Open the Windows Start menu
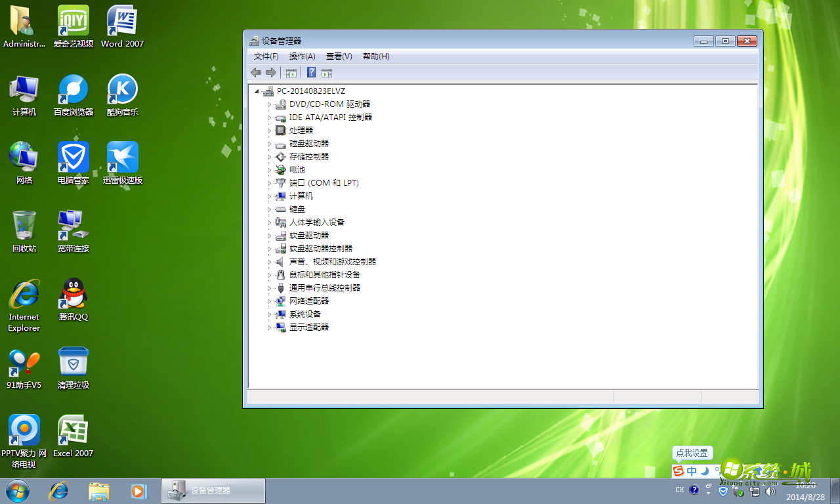This screenshot has width=840, height=504. click(x=15, y=491)
